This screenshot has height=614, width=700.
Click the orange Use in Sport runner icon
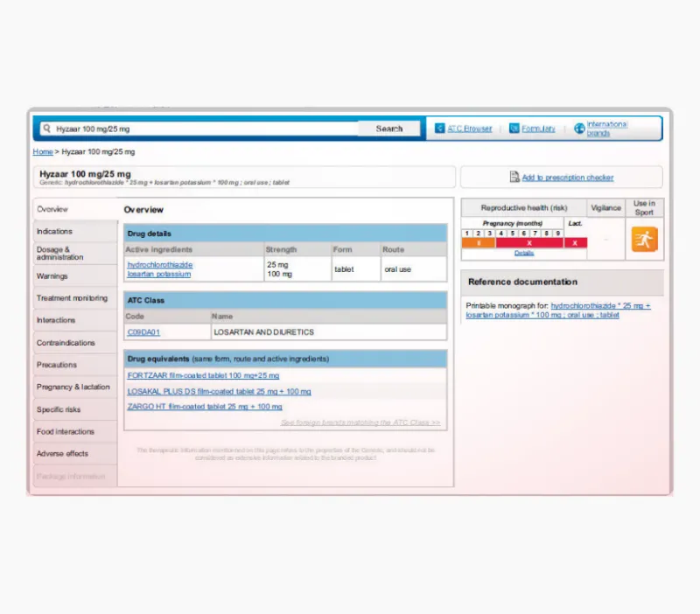click(x=644, y=239)
